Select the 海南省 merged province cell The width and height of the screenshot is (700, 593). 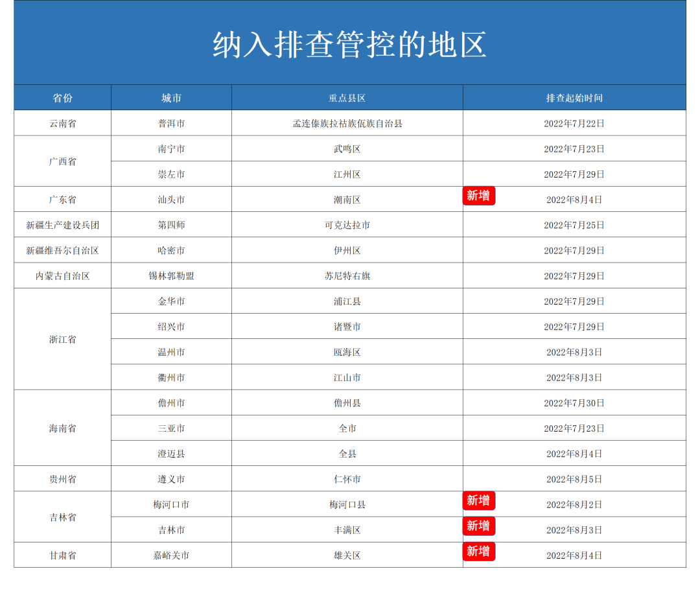63,428
